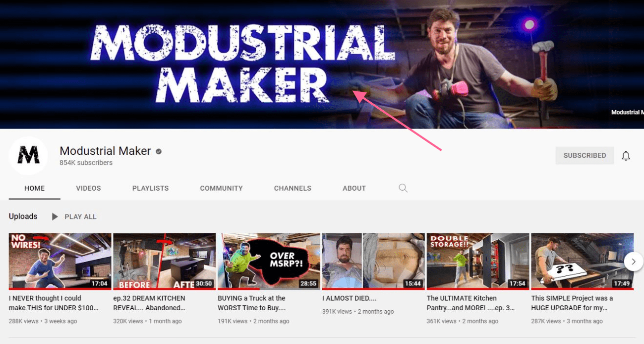Open the VIDEOS tab
The height and width of the screenshot is (344, 644).
pos(88,188)
